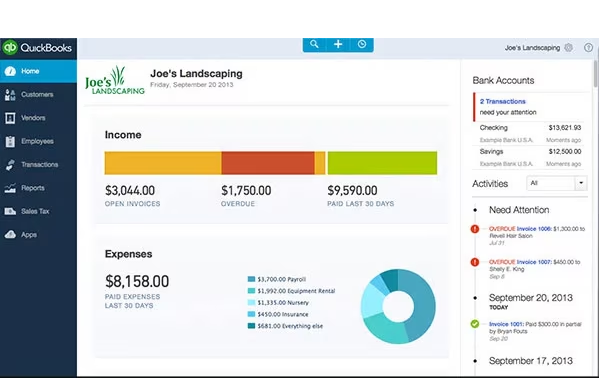Click the 2 Transactions link
Viewport: 599px width, 380px height.
[x=502, y=101]
